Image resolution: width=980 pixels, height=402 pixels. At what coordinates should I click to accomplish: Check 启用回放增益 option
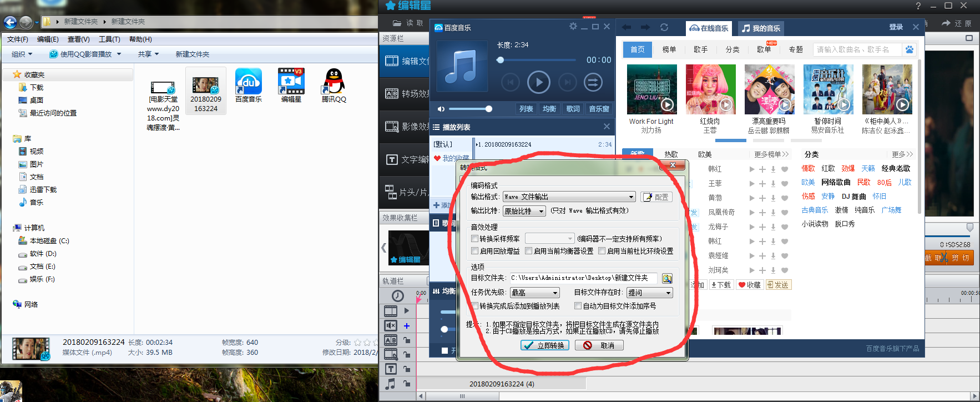(x=475, y=251)
